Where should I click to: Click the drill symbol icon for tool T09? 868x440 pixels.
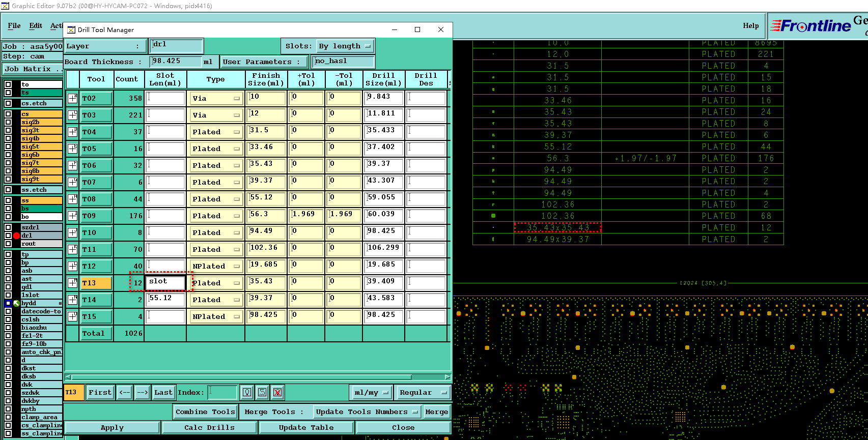(72, 216)
